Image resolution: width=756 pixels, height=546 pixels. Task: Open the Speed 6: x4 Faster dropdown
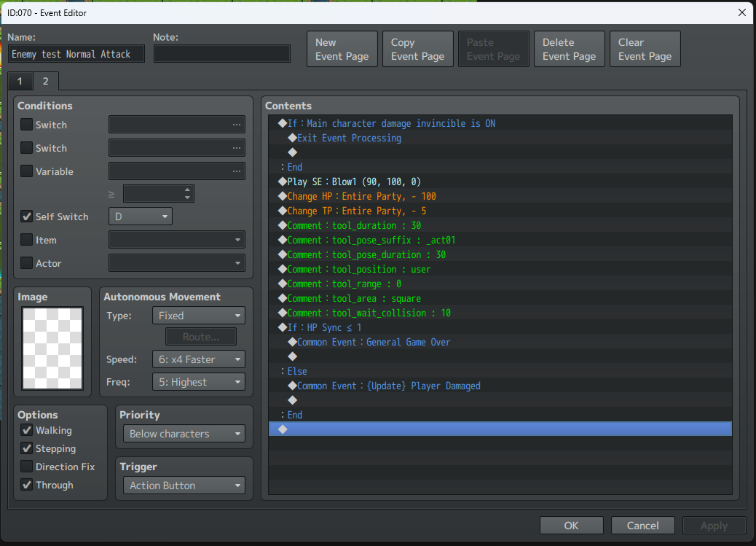pos(199,359)
